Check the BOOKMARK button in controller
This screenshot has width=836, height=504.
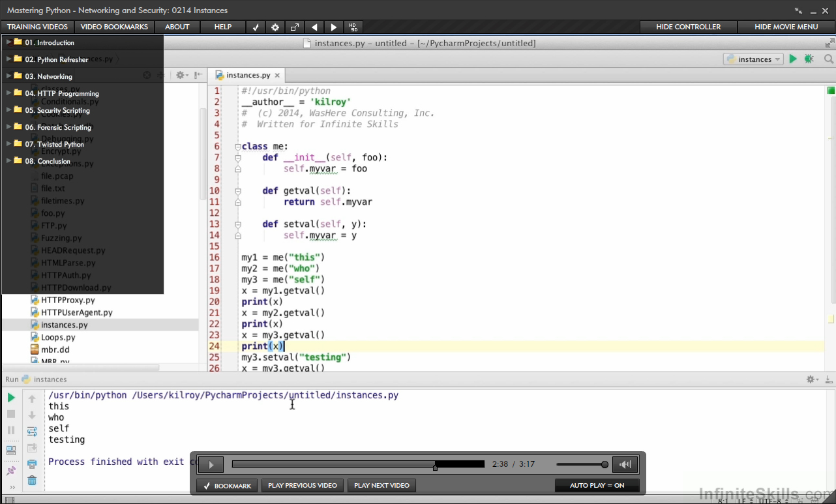227,486
